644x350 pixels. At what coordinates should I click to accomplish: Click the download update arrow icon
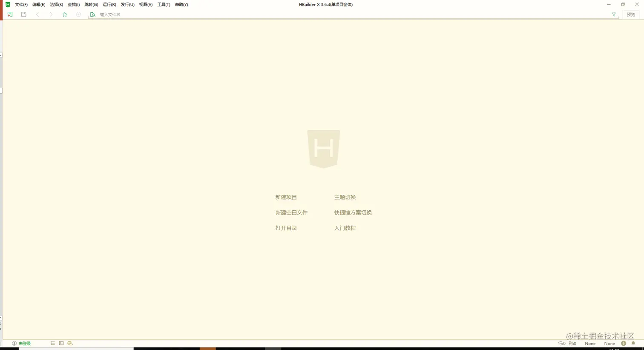(624, 343)
